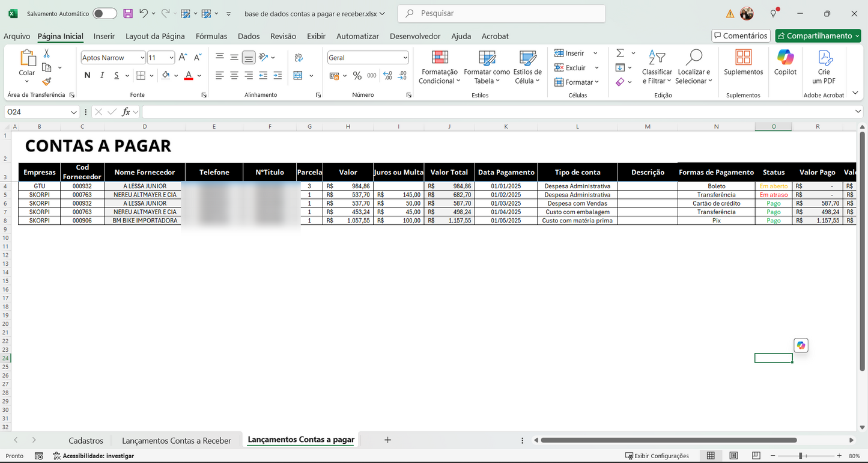Launch Copilot from the ribbon
868x463 pixels.
[785, 63]
